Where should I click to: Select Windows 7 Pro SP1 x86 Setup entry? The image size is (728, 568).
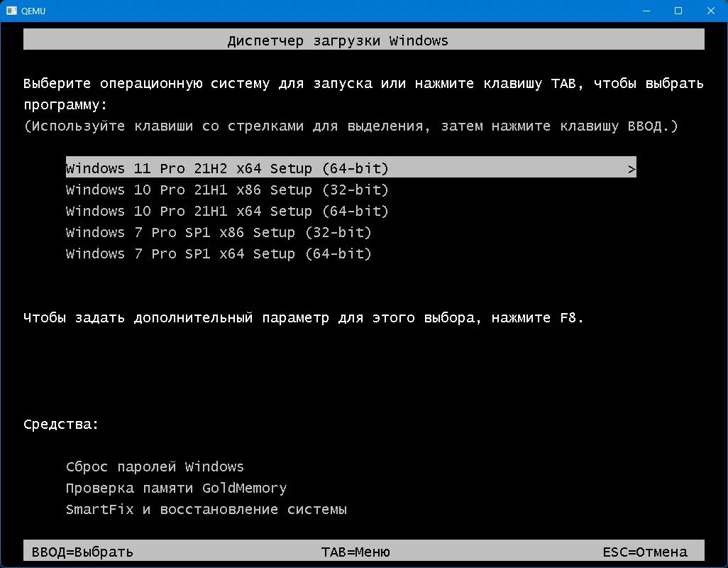click(219, 232)
